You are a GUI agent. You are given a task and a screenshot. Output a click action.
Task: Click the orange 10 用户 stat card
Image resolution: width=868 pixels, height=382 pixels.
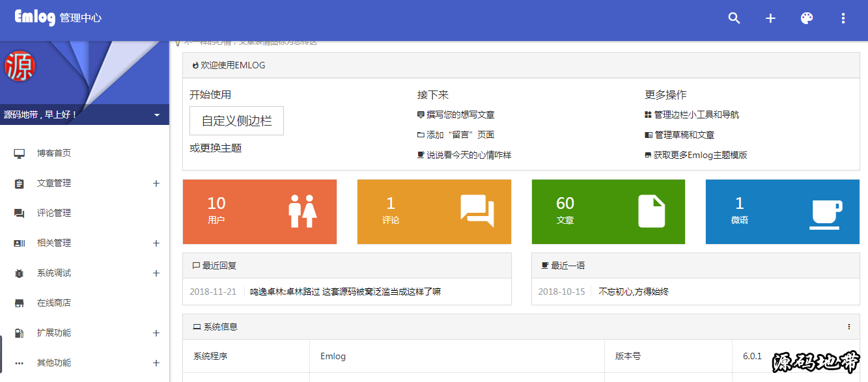point(260,212)
